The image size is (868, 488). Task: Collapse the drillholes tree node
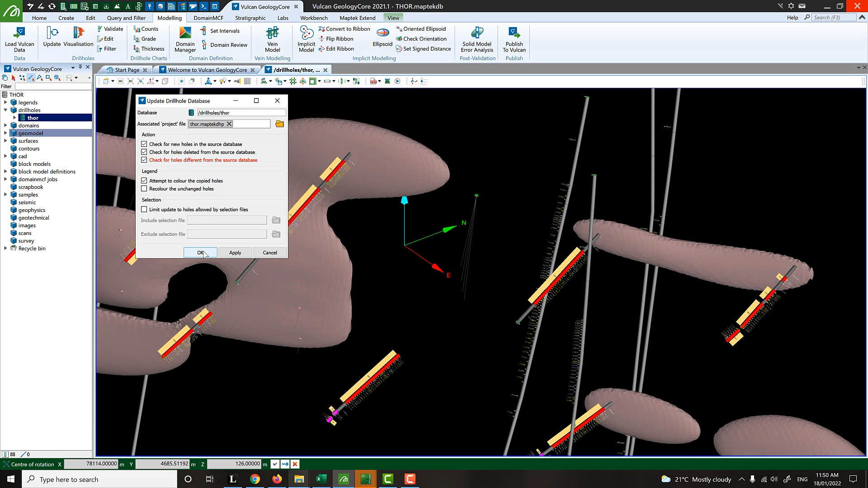[5, 110]
